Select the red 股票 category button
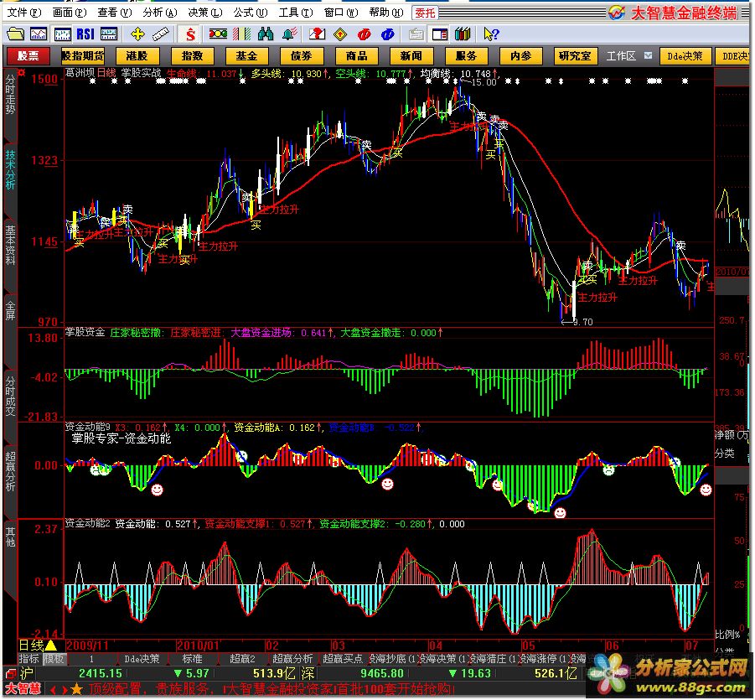The image size is (755, 700). [28, 56]
